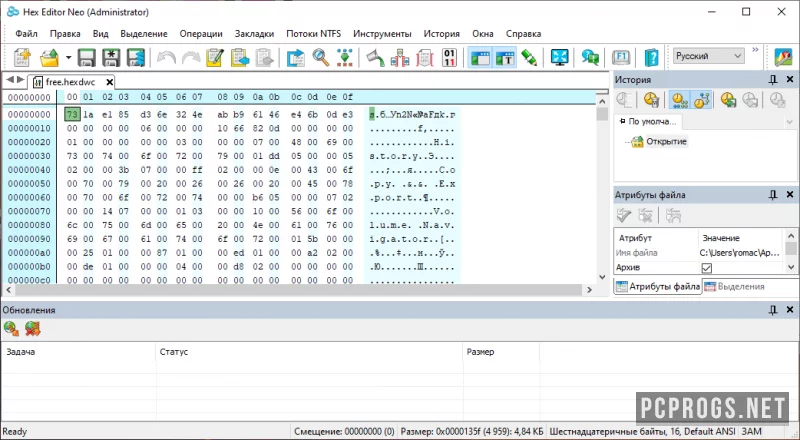This screenshot has height=440, width=800.
Task: Open the Инструменты menu
Action: (382, 34)
